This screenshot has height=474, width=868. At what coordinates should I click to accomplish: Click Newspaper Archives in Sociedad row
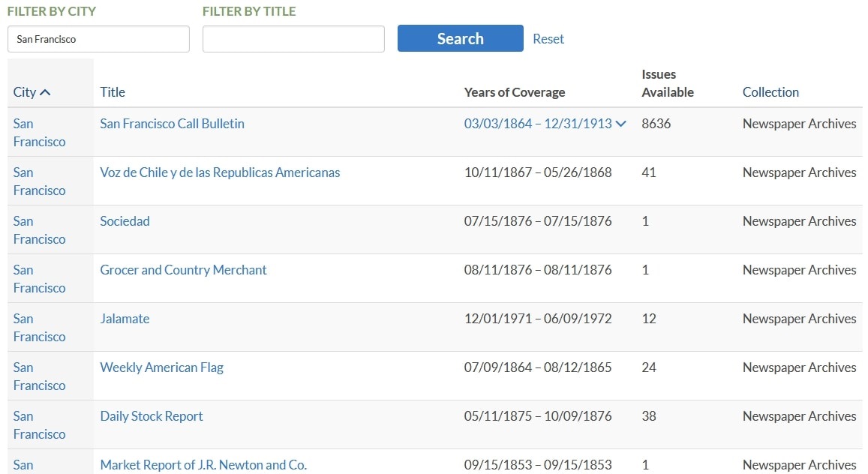click(x=800, y=221)
